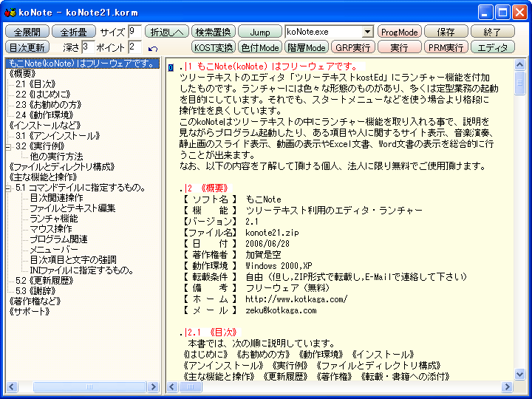Screen dimensions: 532x399
Task: Click the PRM実行 button
Action: point(446,47)
